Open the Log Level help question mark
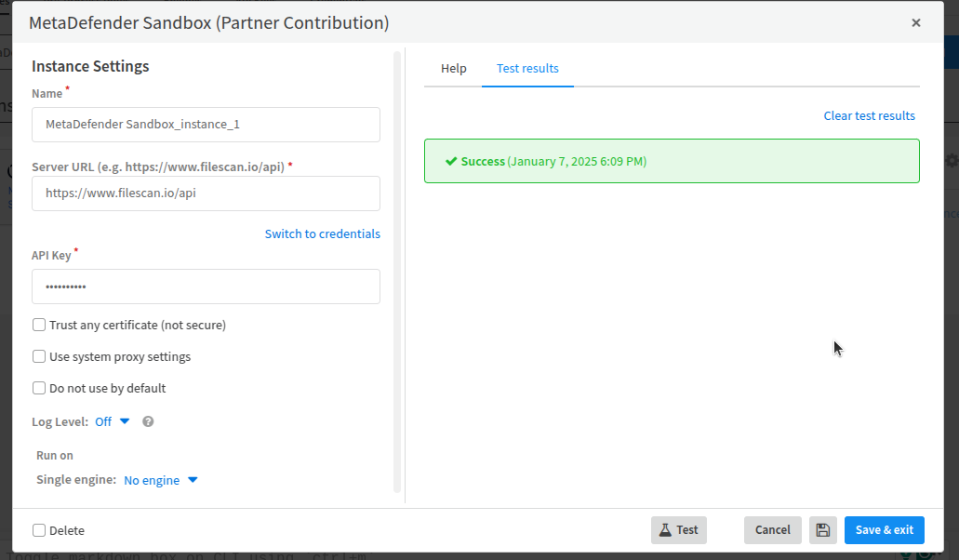 click(x=148, y=421)
